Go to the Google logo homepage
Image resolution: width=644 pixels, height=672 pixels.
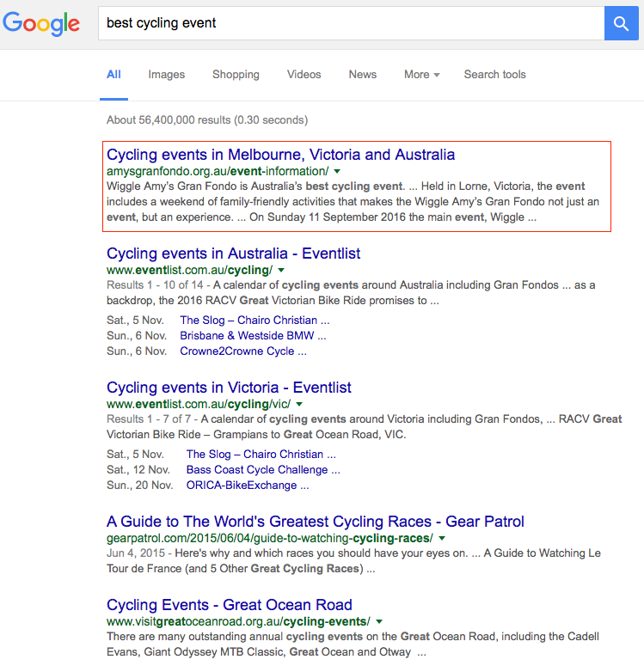[x=41, y=23]
